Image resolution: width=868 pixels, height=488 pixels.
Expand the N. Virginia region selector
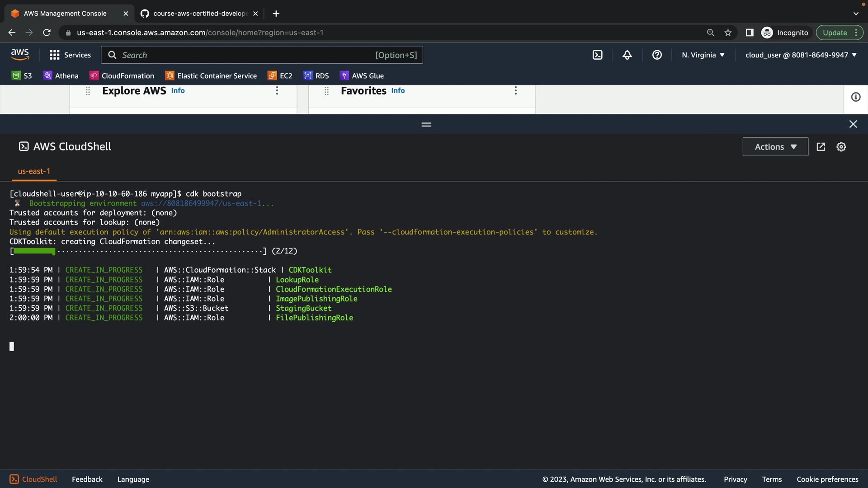coord(703,55)
